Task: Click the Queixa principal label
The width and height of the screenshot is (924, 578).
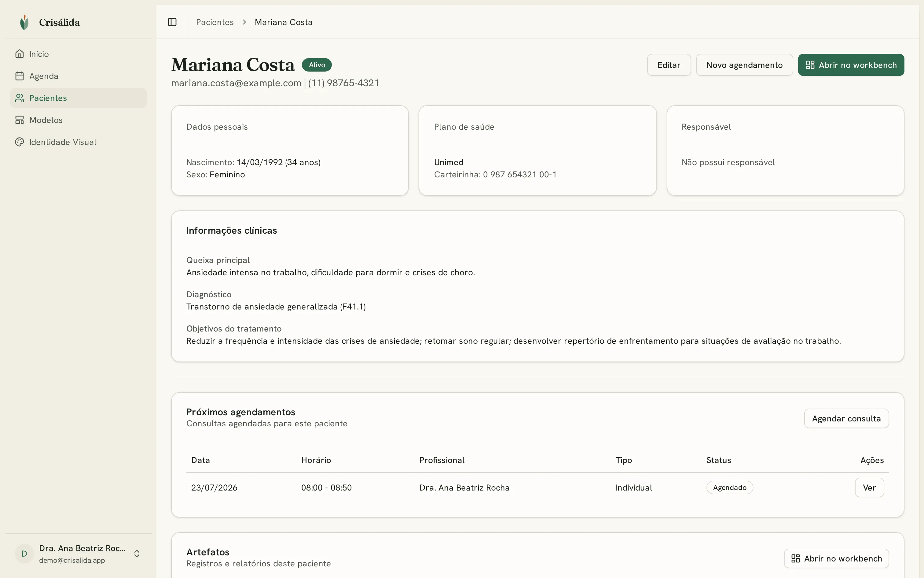Action: [218, 260]
